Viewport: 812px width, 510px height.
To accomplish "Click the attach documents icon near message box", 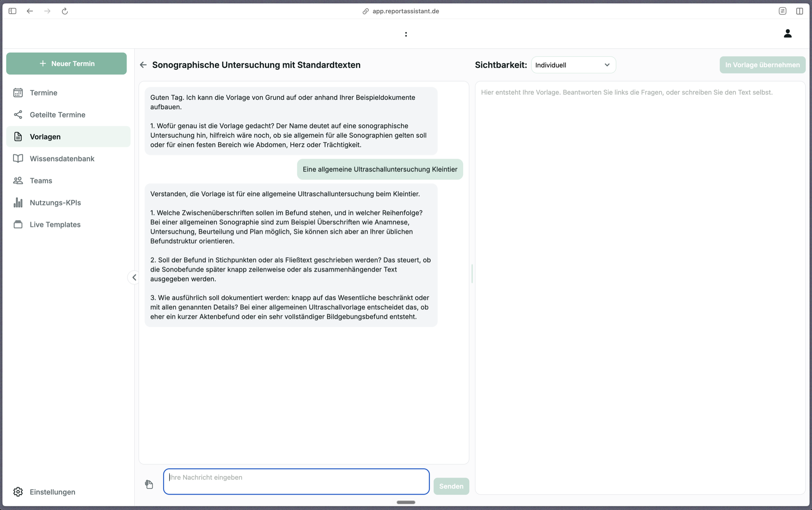I will (x=149, y=484).
